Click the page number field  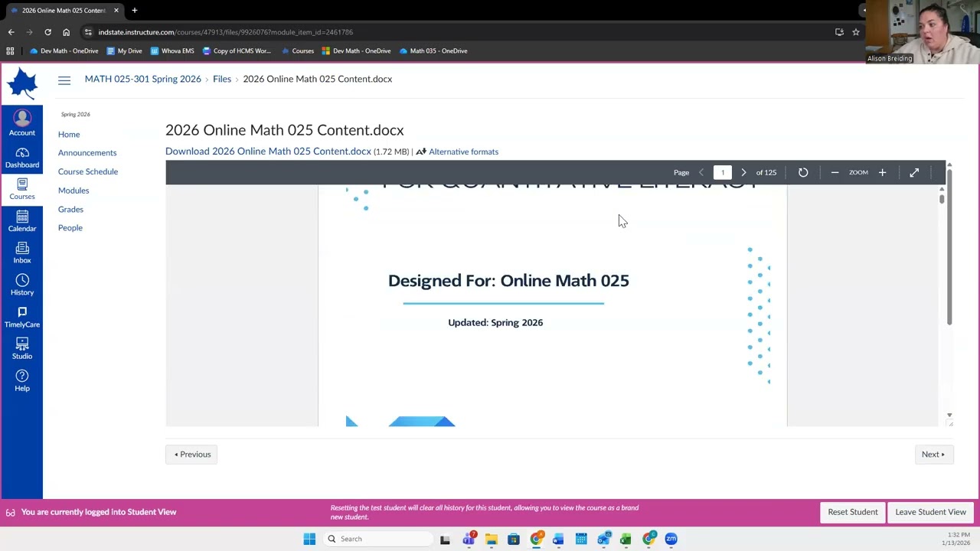click(722, 173)
